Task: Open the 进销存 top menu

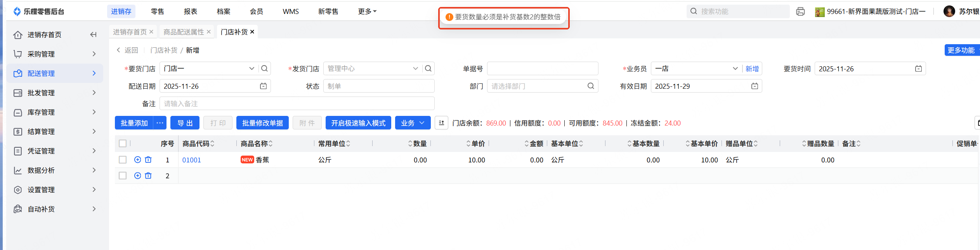Action: [121, 11]
